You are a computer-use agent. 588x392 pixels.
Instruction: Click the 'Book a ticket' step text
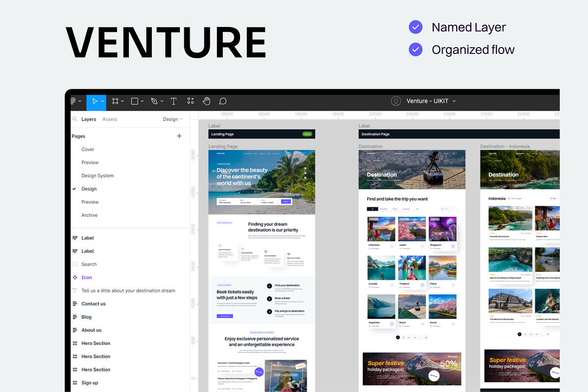[282, 298]
